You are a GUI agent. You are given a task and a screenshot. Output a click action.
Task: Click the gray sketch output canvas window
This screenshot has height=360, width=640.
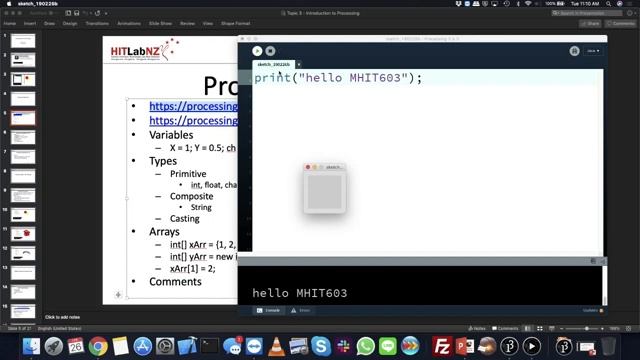tap(324, 191)
